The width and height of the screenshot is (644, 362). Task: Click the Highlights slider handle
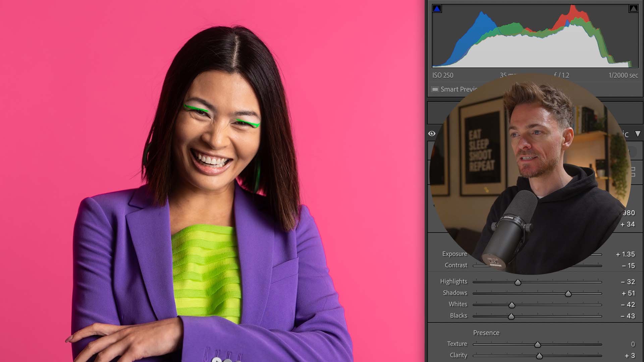pyautogui.click(x=518, y=282)
